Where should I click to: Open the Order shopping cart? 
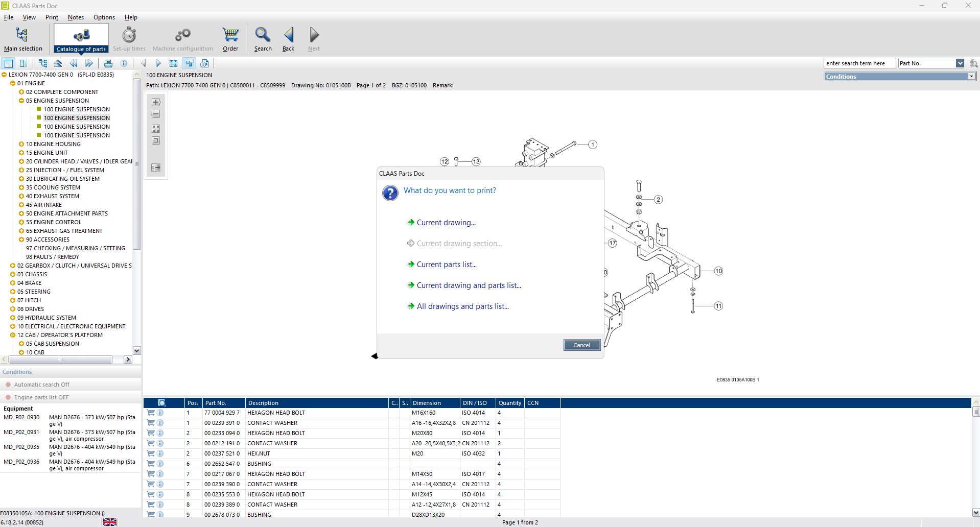230,39
